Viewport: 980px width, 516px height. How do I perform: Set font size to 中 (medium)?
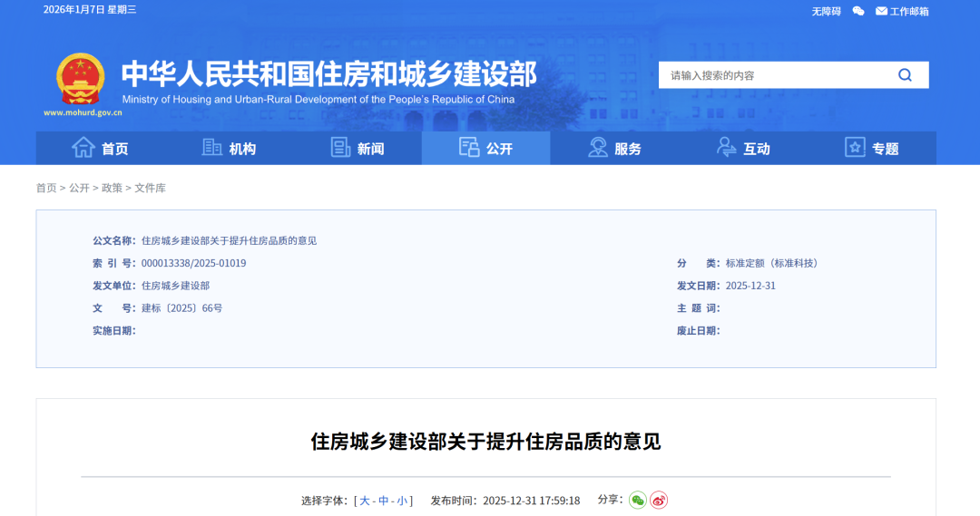coord(384,501)
